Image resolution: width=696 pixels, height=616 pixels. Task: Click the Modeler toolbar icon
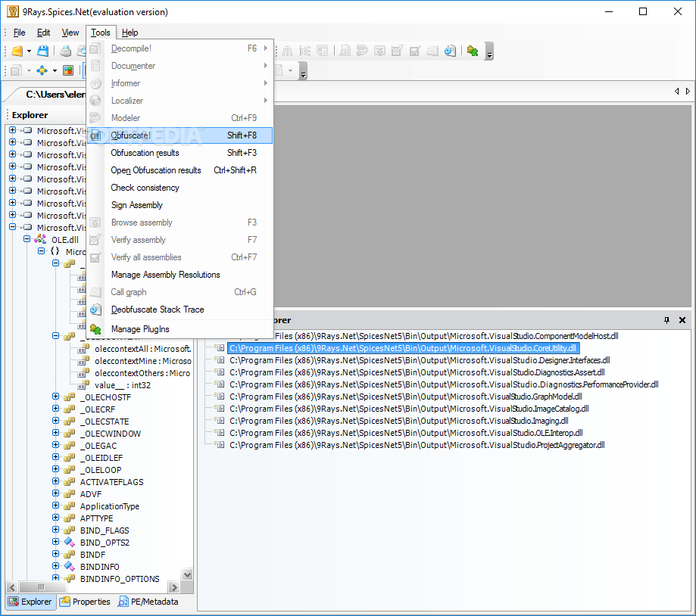[x=362, y=51]
